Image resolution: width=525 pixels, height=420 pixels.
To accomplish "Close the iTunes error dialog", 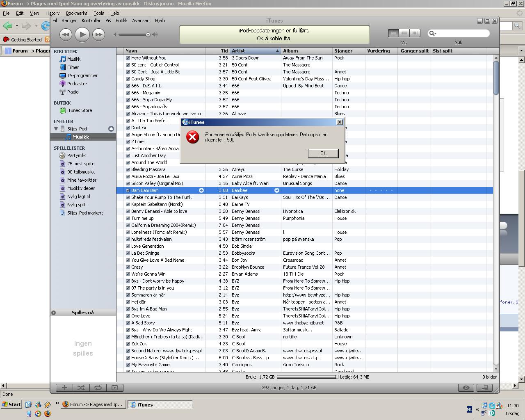I will [339, 122].
